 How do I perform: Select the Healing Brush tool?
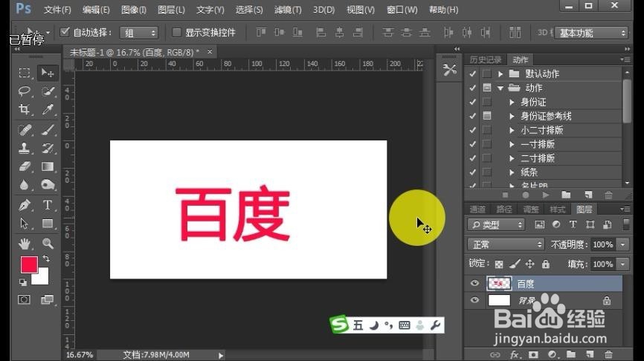point(25,130)
